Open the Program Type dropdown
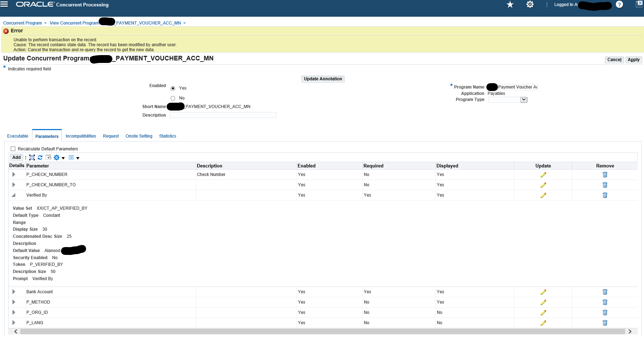 [508, 100]
